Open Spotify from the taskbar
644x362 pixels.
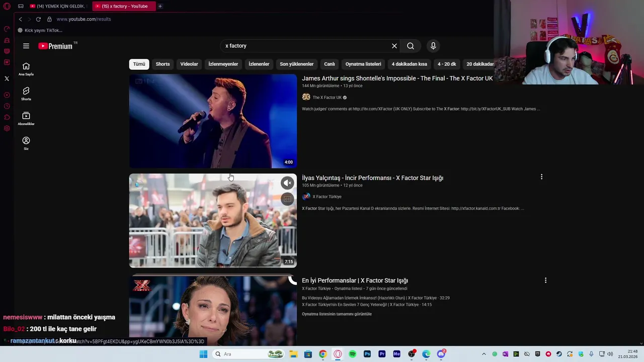[x=352, y=354]
